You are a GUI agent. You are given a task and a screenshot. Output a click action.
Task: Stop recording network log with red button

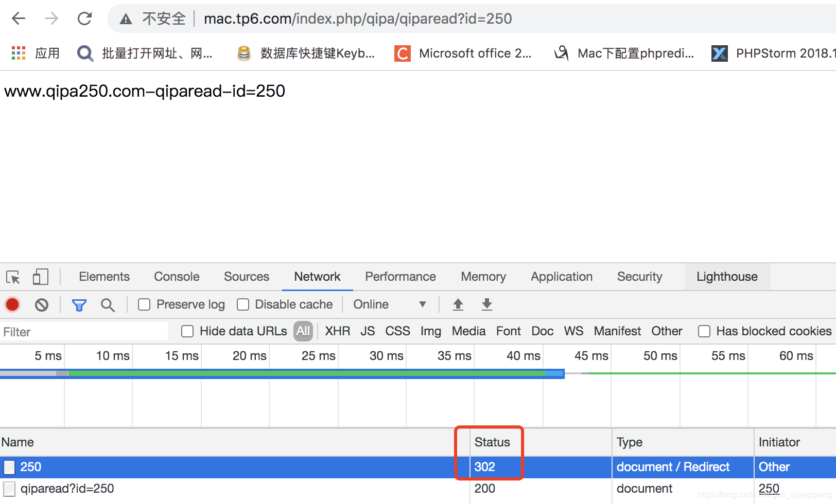(12, 304)
